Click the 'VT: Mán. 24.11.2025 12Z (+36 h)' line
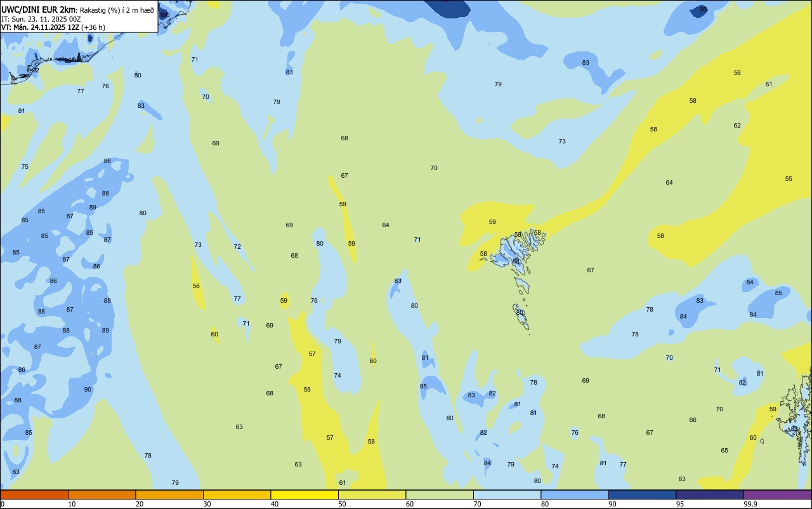This screenshot has width=812, height=509. (x=53, y=27)
